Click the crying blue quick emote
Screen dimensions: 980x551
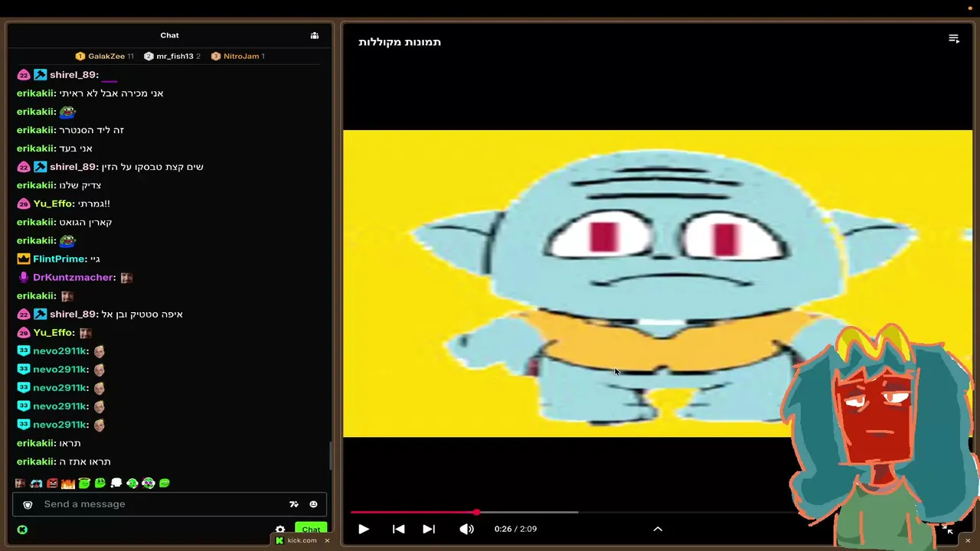click(36, 483)
